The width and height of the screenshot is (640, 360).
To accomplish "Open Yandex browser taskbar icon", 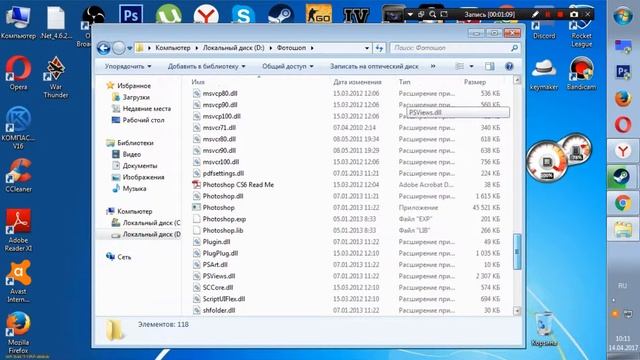I will click(623, 151).
